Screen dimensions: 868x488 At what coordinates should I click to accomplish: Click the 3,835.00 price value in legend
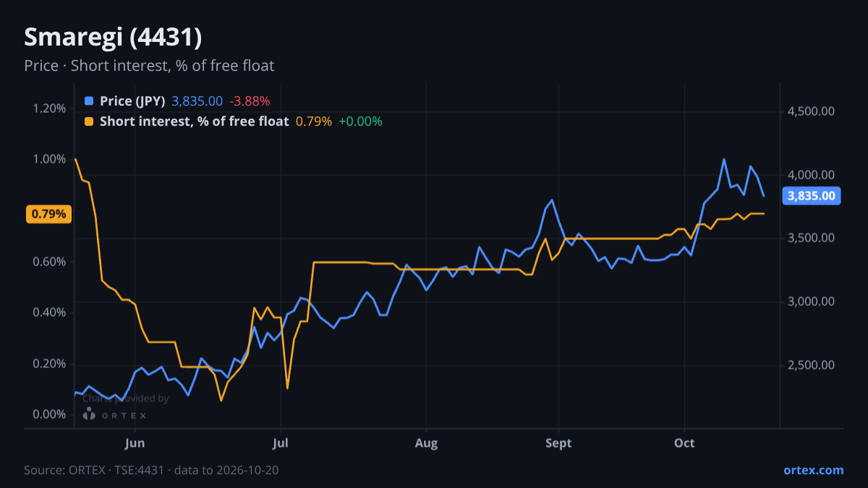(x=197, y=101)
